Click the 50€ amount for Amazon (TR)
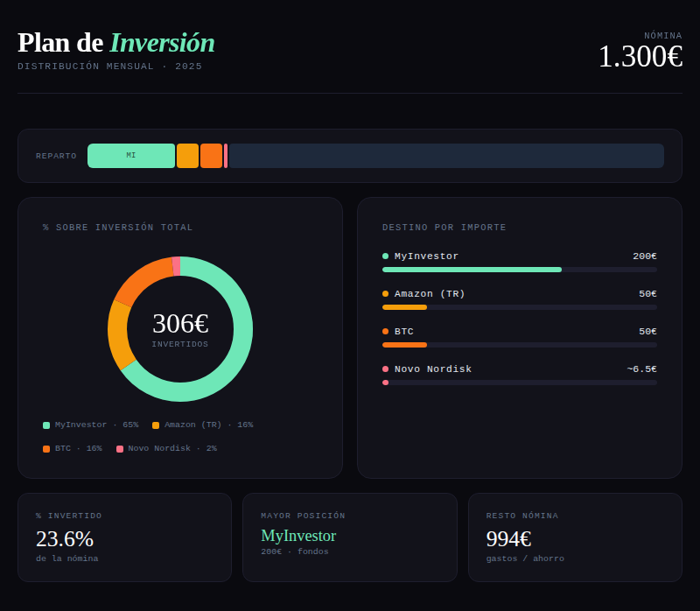The width and height of the screenshot is (700, 611). click(x=647, y=294)
